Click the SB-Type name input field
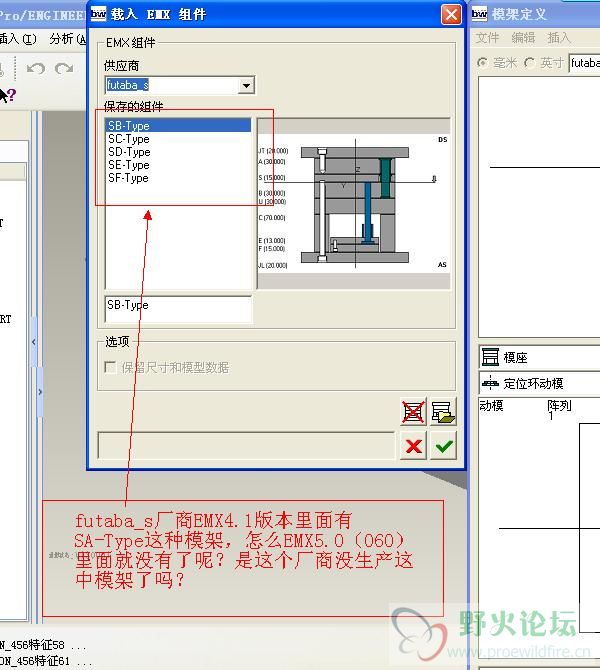The width and height of the screenshot is (600, 670). pos(178,309)
